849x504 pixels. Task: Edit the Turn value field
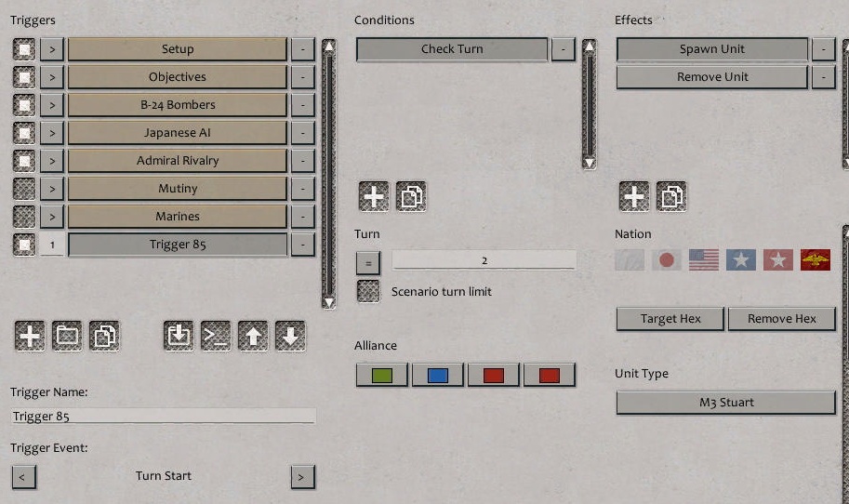click(484, 260)
